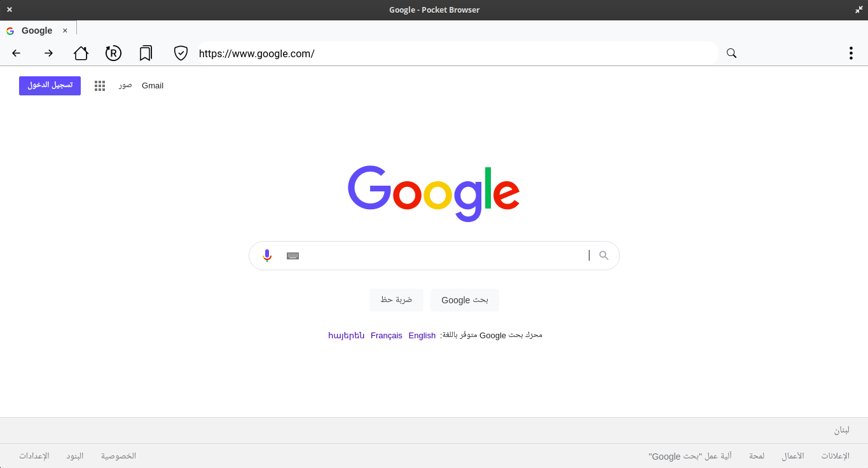Open the bookmarks icon in the toolbar
Screen dimensions: 868x468
[146, 53]
